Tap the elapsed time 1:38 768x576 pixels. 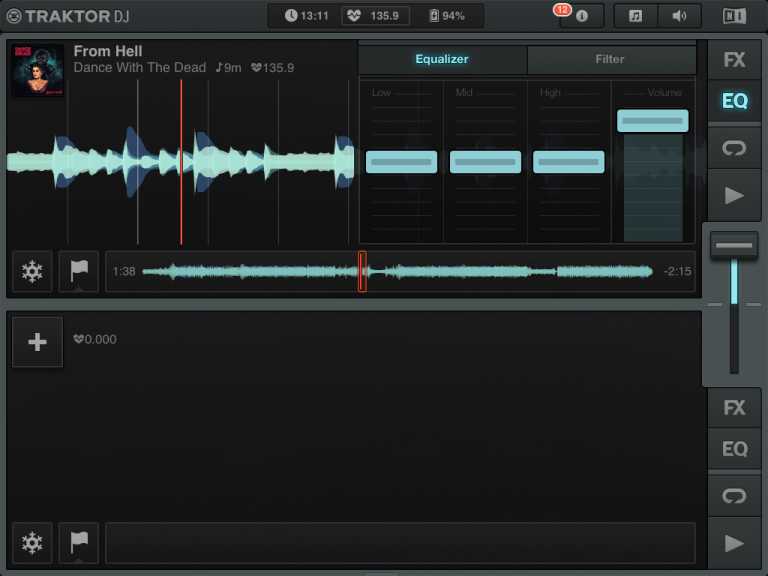point(124,271)
